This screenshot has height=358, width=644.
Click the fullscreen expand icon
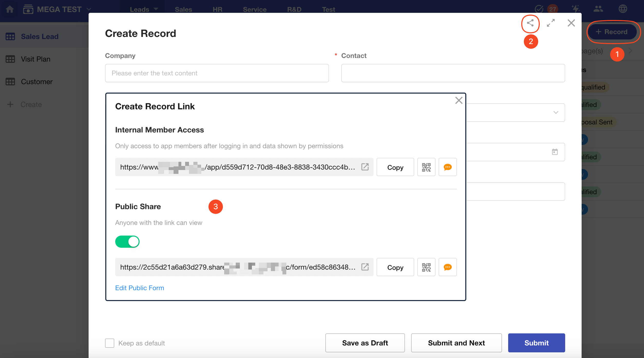pos(551,23)
